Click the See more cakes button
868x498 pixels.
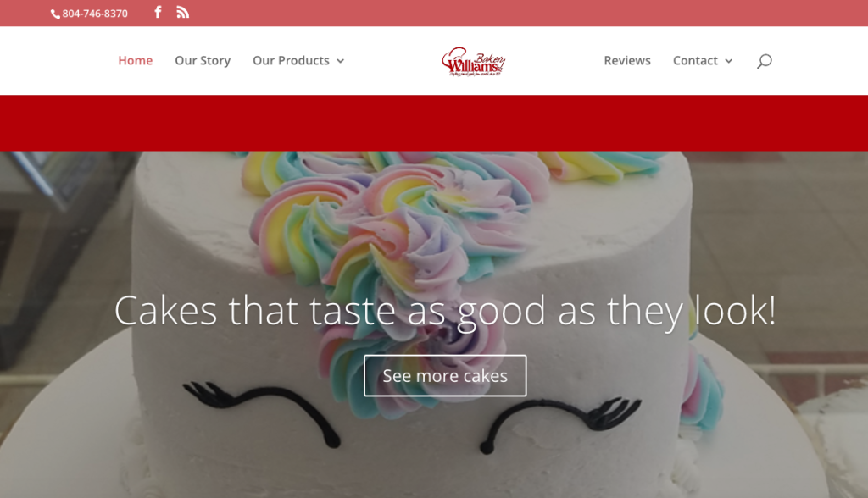pyautogui.click(x=445, y=376)
